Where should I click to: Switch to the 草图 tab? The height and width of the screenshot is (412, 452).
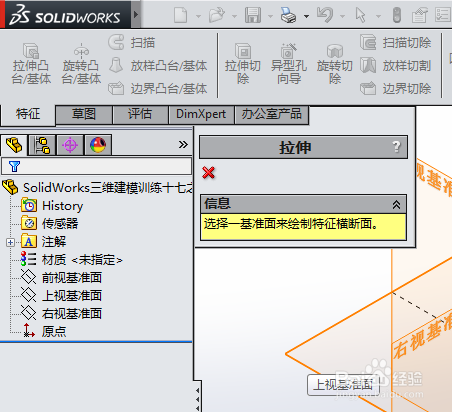point(84,114)
